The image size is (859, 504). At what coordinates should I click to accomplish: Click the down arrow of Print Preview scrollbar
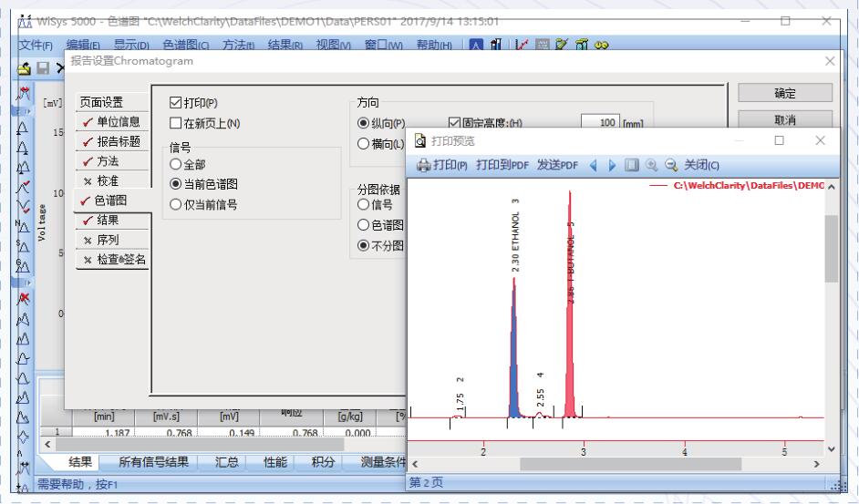click(x=831, y=449)
